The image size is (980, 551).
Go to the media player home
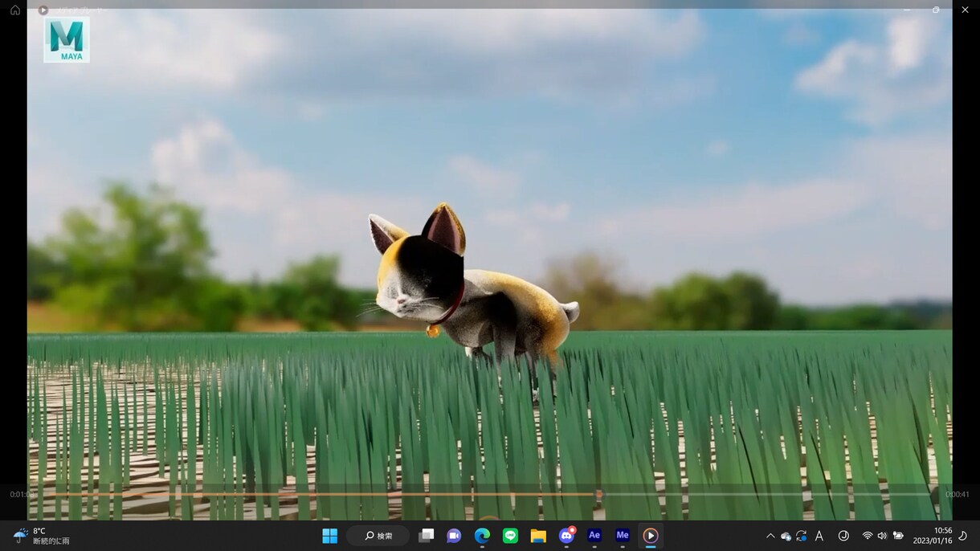point(14,10)
